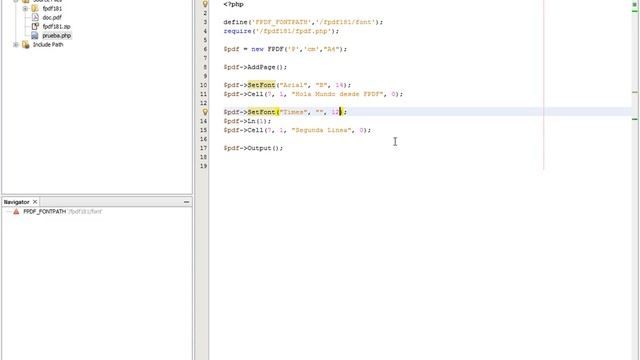640x360 pixels.
Task: Expand the fpdf181 folder node
Action: (25, 9)
